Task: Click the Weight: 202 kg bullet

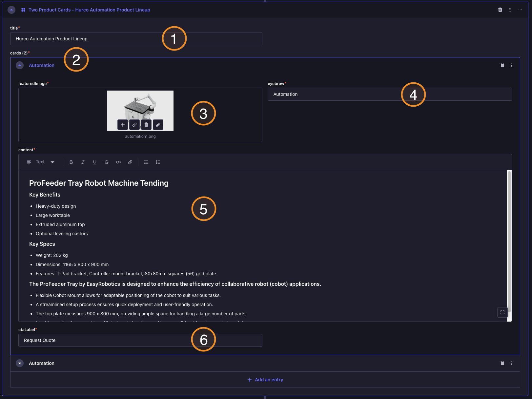Action: click(x=52, y=255)
